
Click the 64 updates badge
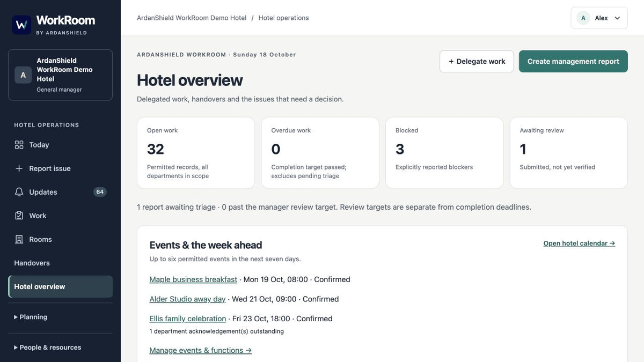click(x=100, y=192)
